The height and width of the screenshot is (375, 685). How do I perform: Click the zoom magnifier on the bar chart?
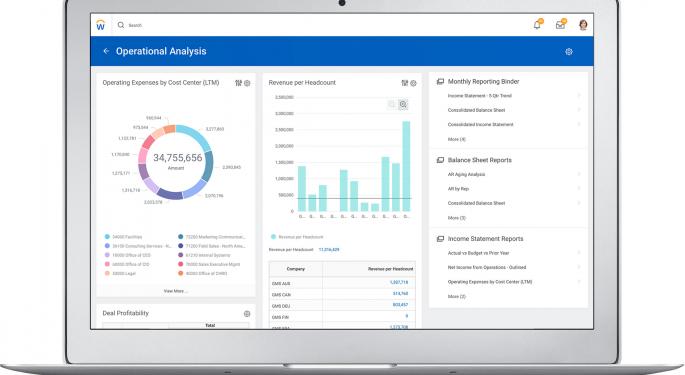(403, 104)
